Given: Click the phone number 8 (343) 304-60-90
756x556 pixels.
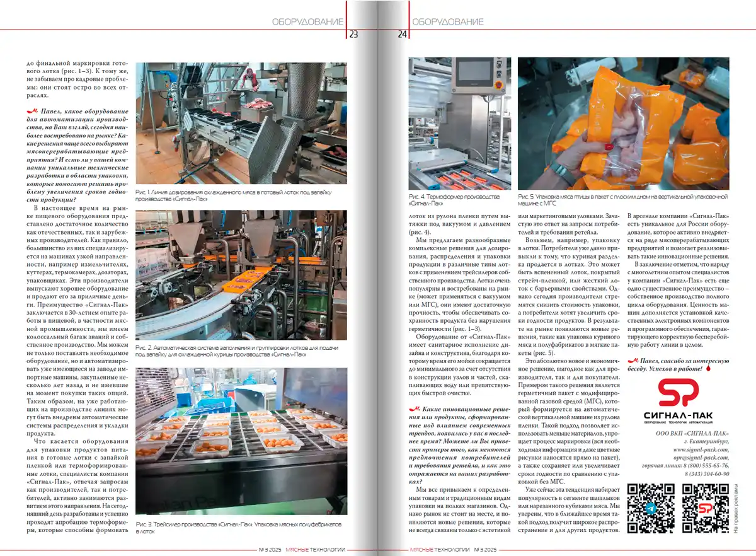Looking at the screenshot, I should coord(707,474).
